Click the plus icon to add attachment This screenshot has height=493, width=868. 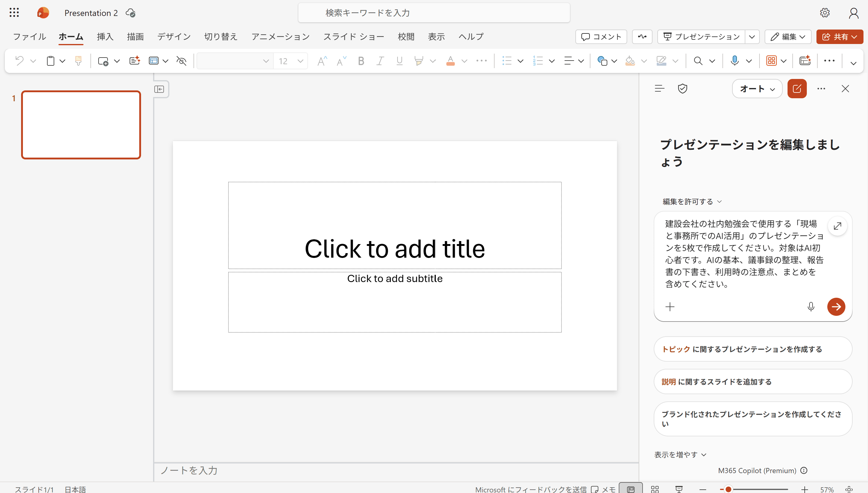[670, 307]
